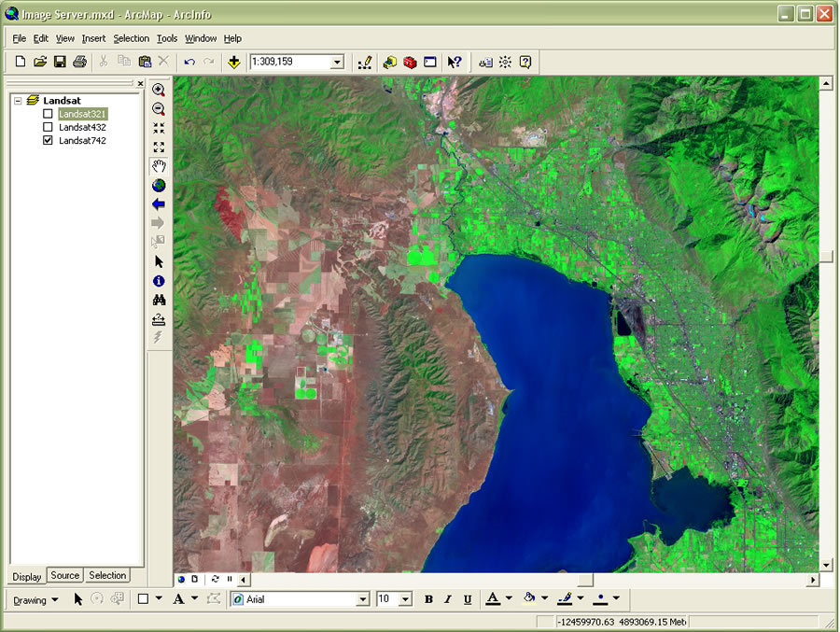Select the Zoom In tool
This screenshot has height=632, width=840.
159,91
